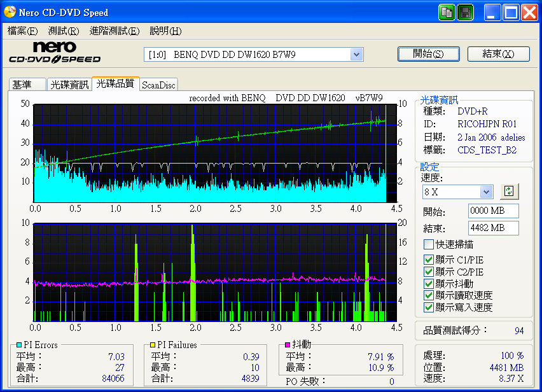Click the jitter maximum 10.9 % value
542x392 pixels.
[381, 367]
